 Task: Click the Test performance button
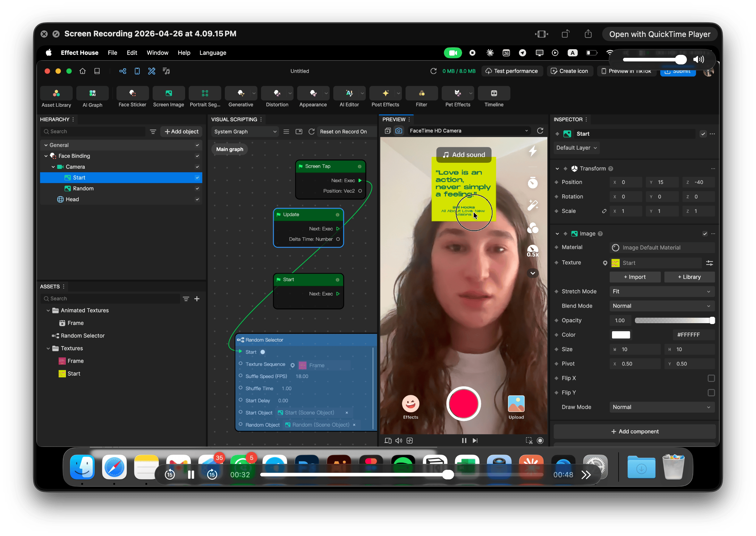[x=512, y=71]
